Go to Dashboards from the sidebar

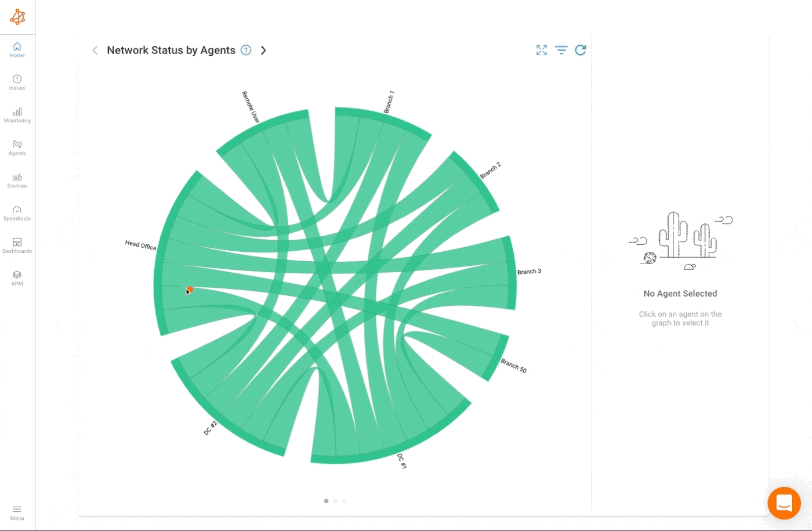17,245
